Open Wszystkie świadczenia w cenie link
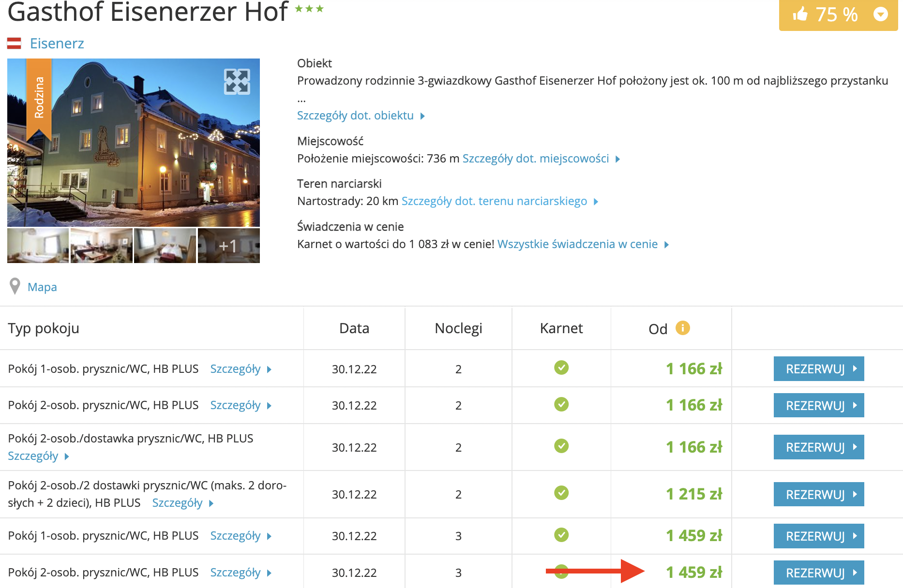Screen dimensions: 903x588 click(583, 244)
